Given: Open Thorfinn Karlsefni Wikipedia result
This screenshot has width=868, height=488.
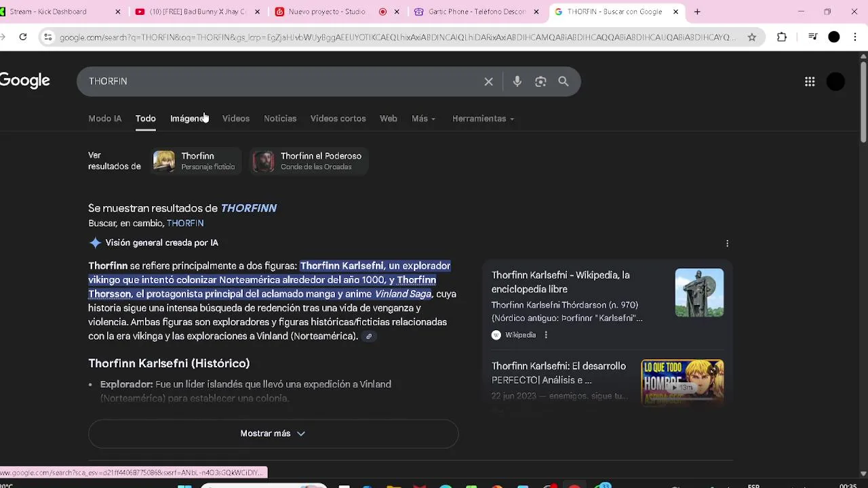Looking at the screenshot, I should pos(560,282).
